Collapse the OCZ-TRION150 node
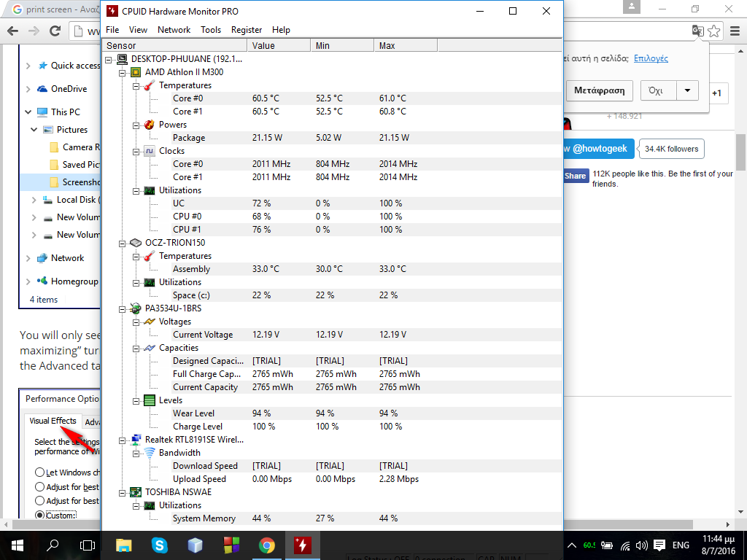747x560 pixels. (x=123, y=244)
